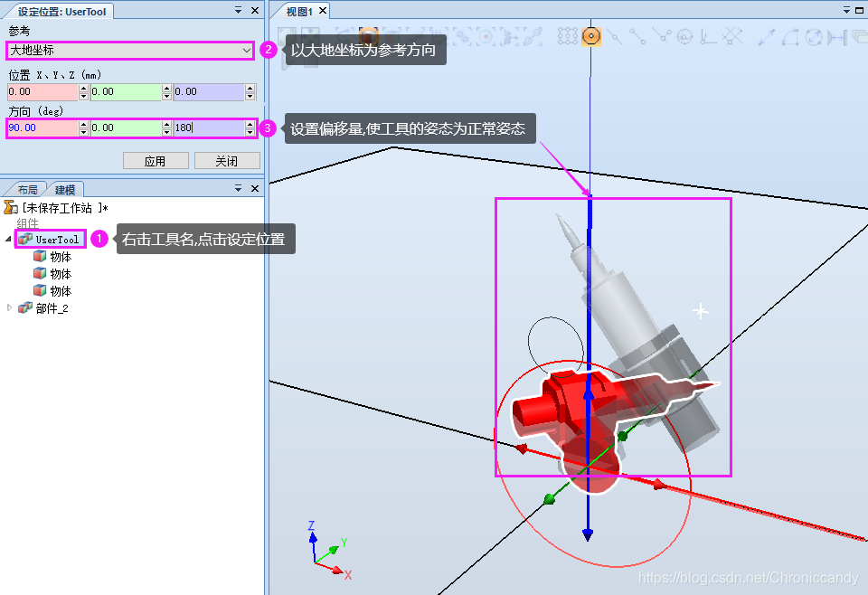Viewport: 868px width, 595px height.
Task: Increase position Z with its up spinner
Action: (250, 88)
